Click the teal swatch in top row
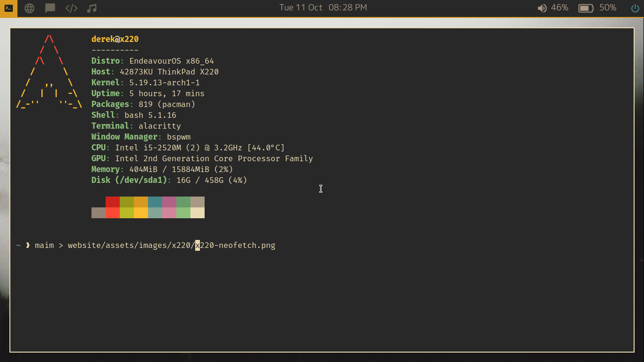This screenshot has width=644, height=362. point(155,202)
